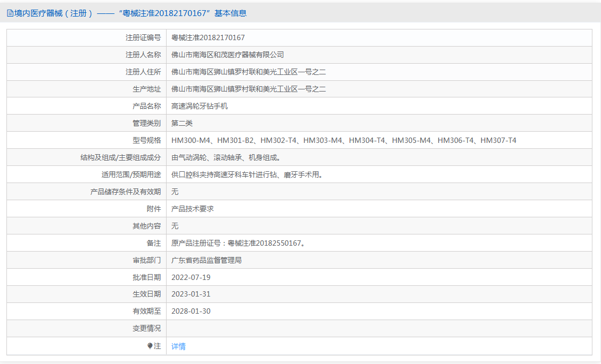Click the 生效日期 label
Viewport: 601px width, 364px height.
(147, 294)
